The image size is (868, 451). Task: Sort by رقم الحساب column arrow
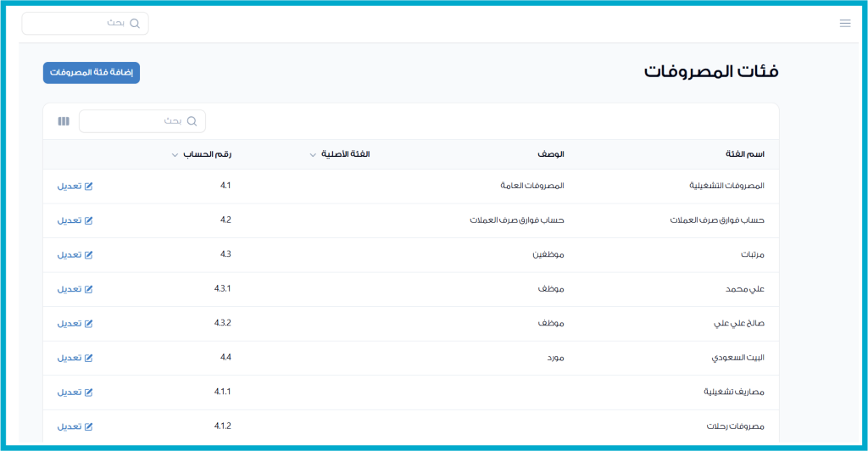pos(175,155)
